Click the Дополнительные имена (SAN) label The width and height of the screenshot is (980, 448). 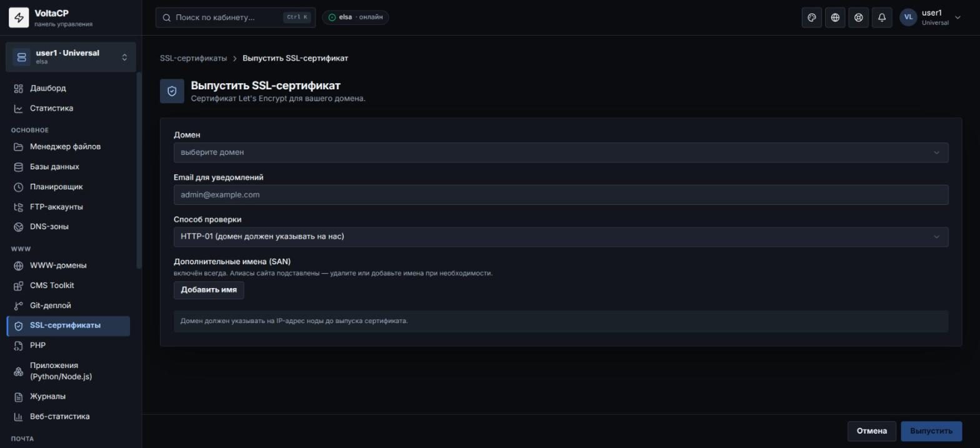pyautogui.click(x=232, y=262)
